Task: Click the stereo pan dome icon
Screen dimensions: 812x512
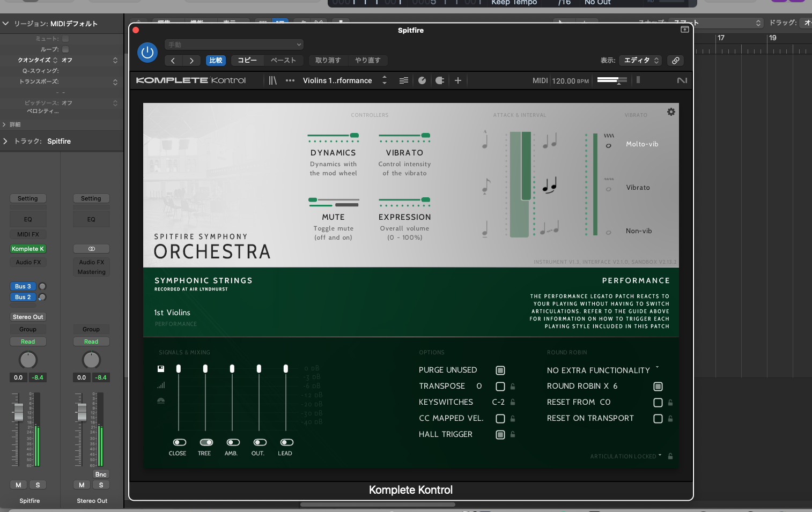Action: click(161, 400)
